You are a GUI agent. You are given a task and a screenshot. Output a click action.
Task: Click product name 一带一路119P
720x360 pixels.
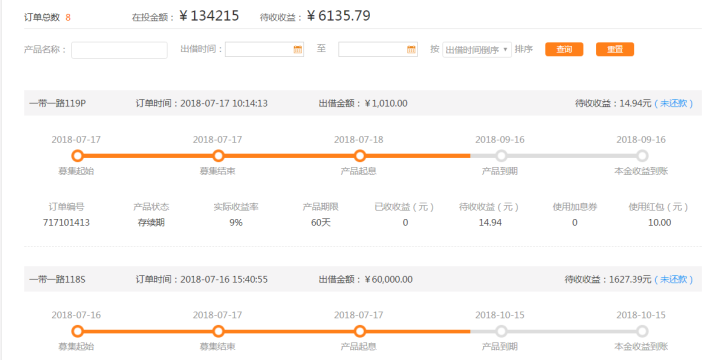(57, 103)
